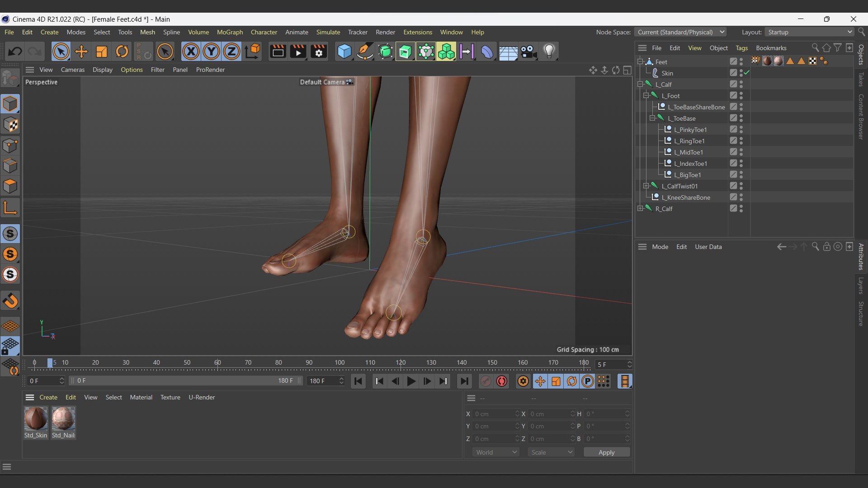Click the current frame 5 F field
Viewport: 868px width, 488px height.
pos(613,365)
